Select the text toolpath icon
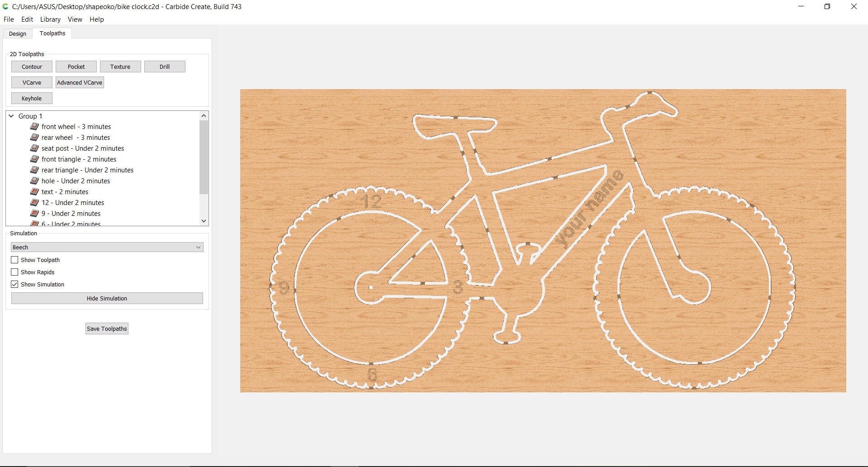Screen dimensions: 868x467 (x=35, y=192)
